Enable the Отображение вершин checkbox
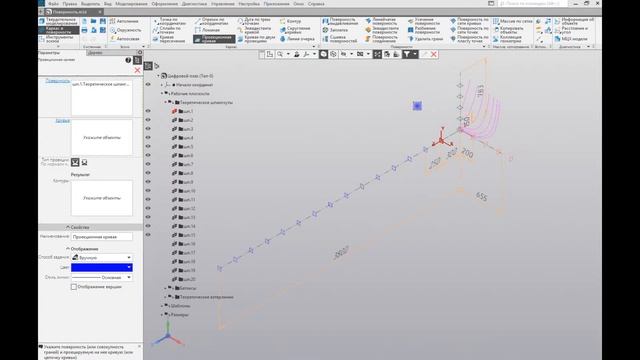The image size is (640, 360). tap(74, 287)
